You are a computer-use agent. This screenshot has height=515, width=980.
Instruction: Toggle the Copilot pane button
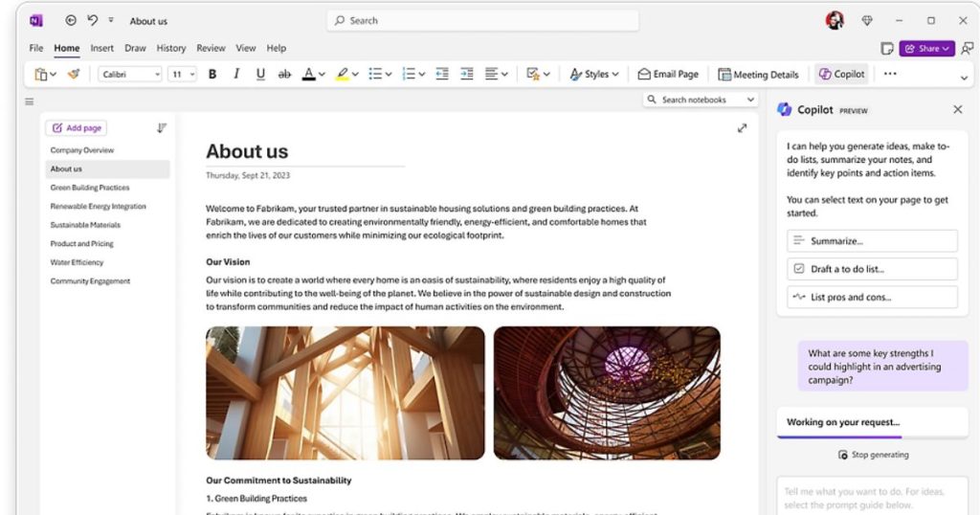coord(842,75)
